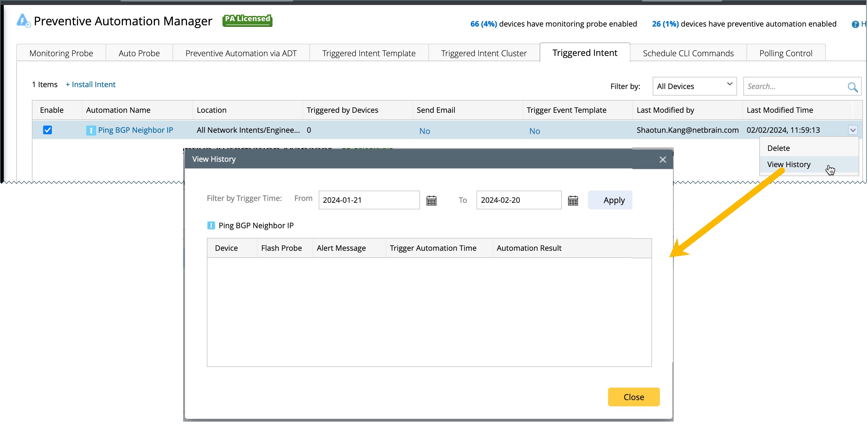The image size is (868, 426).
Task: Select Delete from the context menu
Action: (x=778, y=148)
